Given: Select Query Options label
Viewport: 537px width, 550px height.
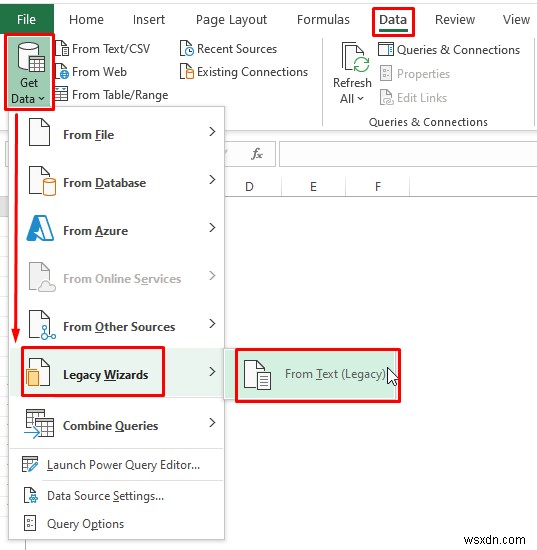Looking at the screenshot, I should pos(86,524).
